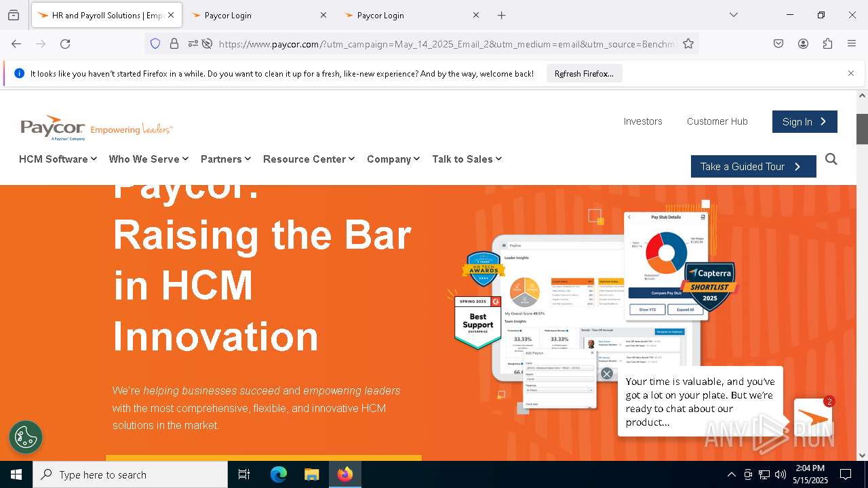View site security via the padlock

pos(174,43)
